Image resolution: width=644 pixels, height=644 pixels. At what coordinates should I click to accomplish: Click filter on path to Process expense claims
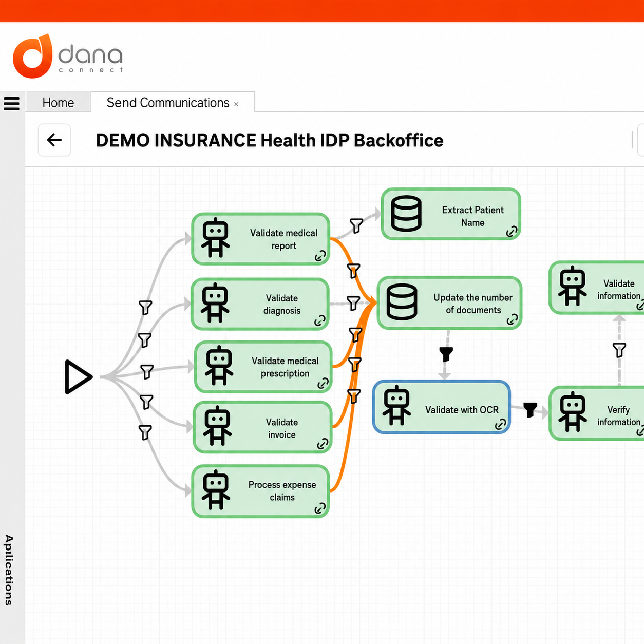point(145,432)
